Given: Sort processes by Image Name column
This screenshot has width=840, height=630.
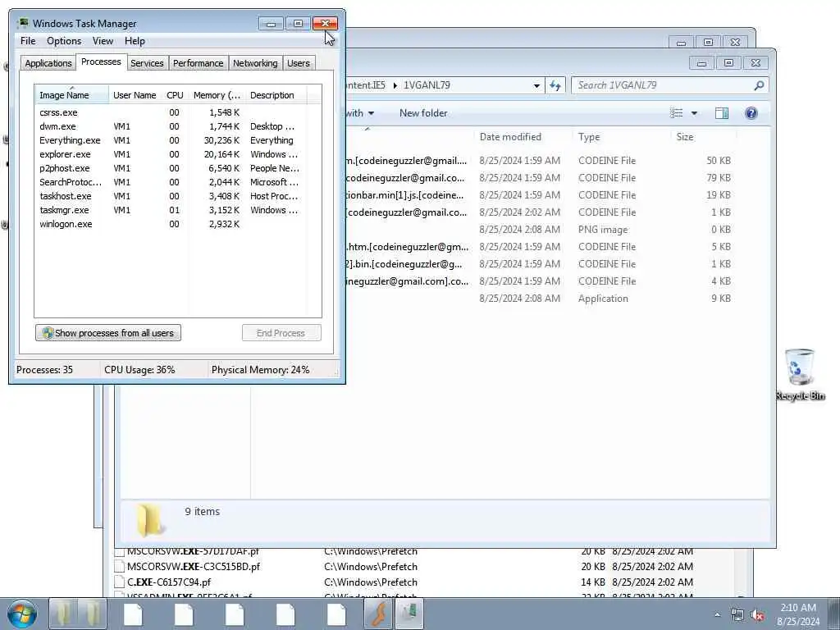Looking at the screenshot, I should 72,95.
